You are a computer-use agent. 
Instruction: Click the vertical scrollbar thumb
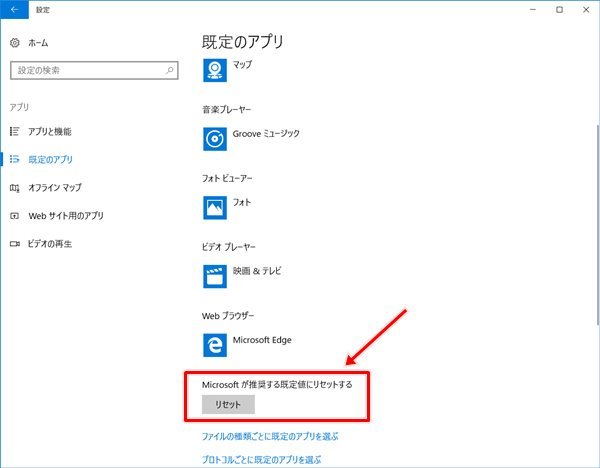[598, 225]
